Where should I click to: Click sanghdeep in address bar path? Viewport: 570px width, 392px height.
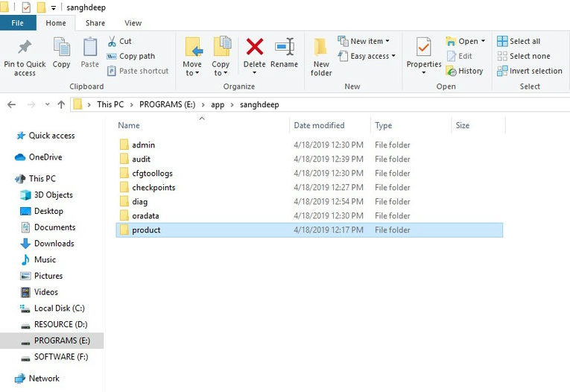pos(259,105)
